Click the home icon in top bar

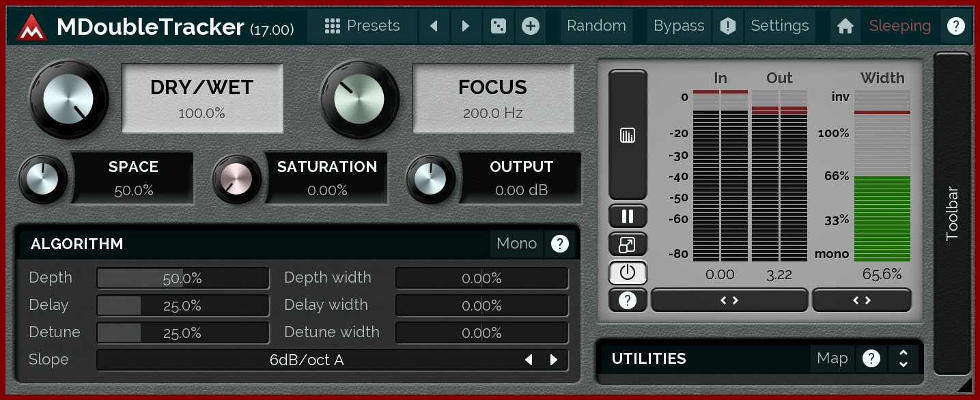coord(845,26)
